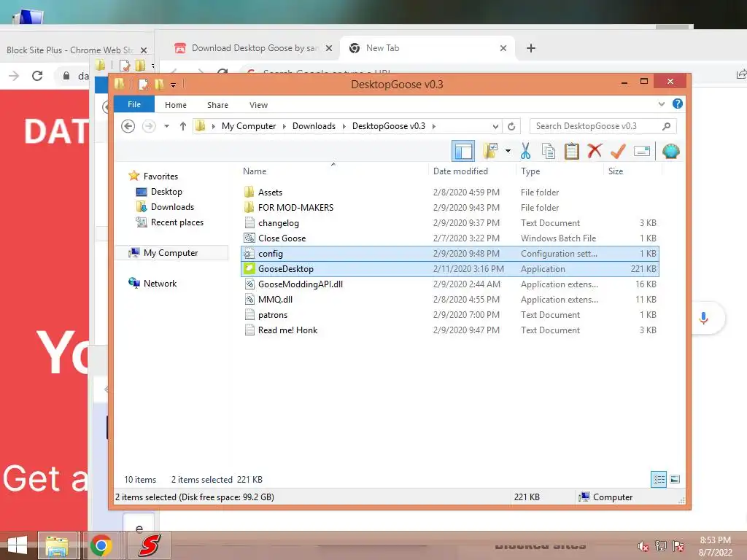Click the Downloads breadcrumb segment
This screenshot has width=747, height=560.
pyautogui.click(x=314, y=126)
